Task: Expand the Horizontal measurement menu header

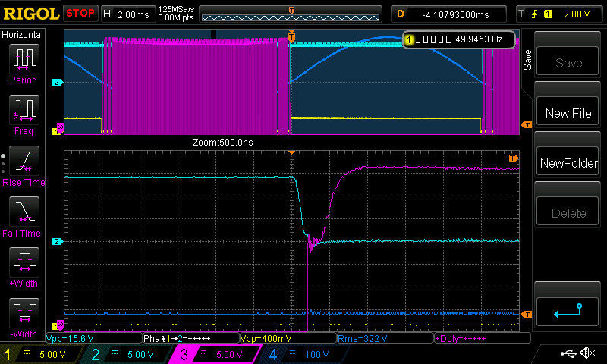Action: pyautogui.click(x=23, y=35)
